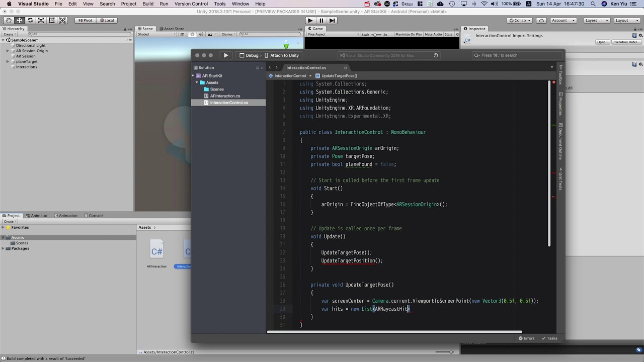Select the Transform tool in Unity toolbar
Image resolution: width=644 pixels, height=362 pixels.
(62, 20)
